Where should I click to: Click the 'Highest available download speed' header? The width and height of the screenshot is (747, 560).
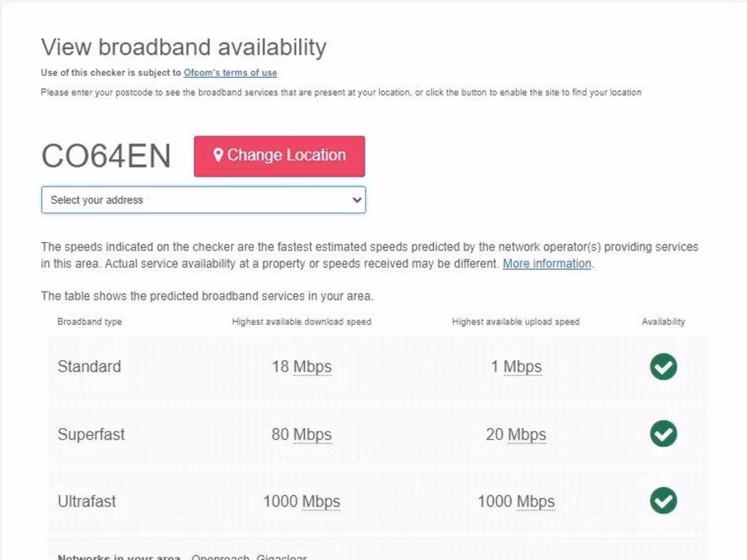tap(301, 322)
